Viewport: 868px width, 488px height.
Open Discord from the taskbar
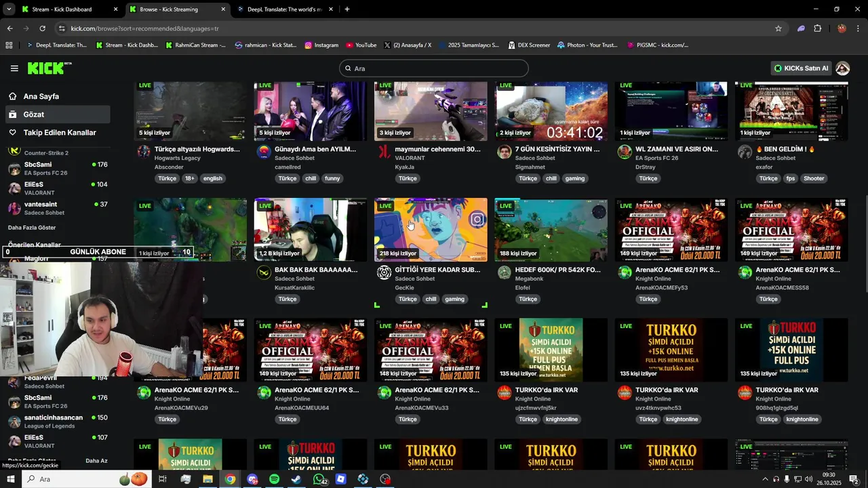pos(252,479)
